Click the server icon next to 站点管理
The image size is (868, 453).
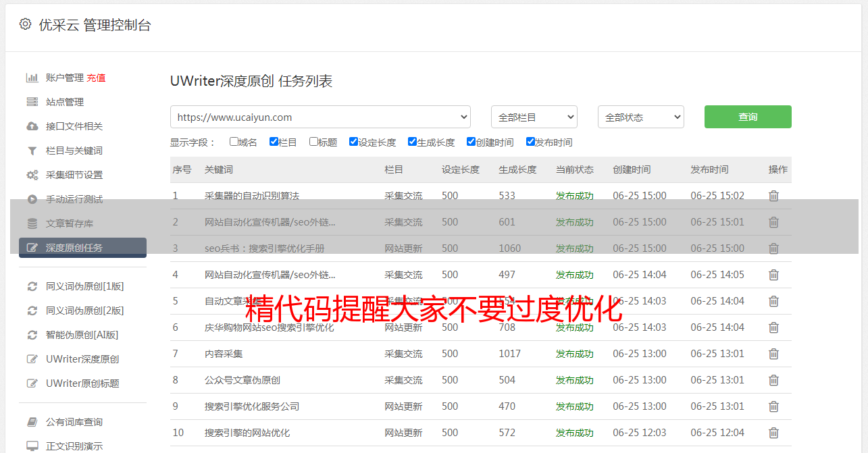32,102
